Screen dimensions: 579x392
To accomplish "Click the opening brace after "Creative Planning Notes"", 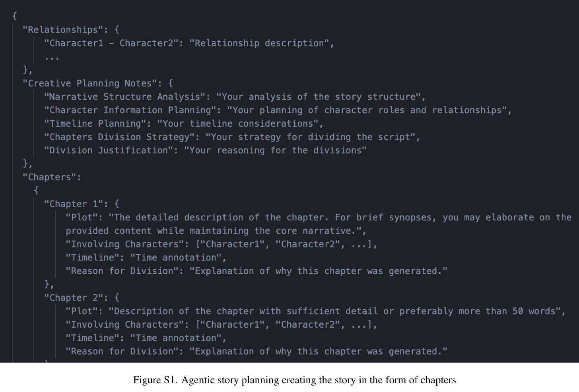I will 171,83.
